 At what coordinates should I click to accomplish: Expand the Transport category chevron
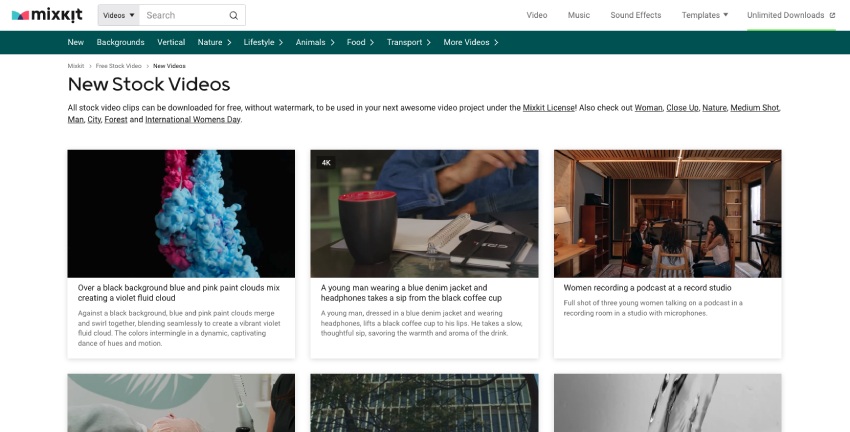[x=429, y=42]
